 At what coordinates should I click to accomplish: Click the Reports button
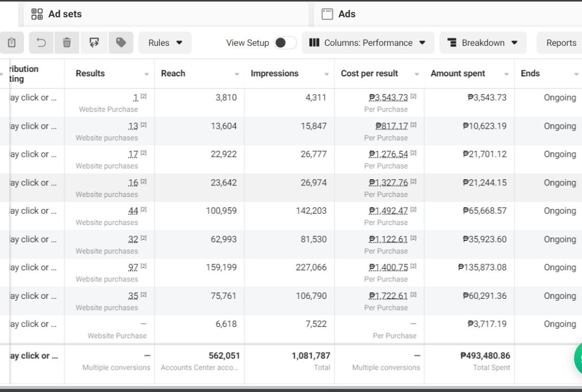561,43
